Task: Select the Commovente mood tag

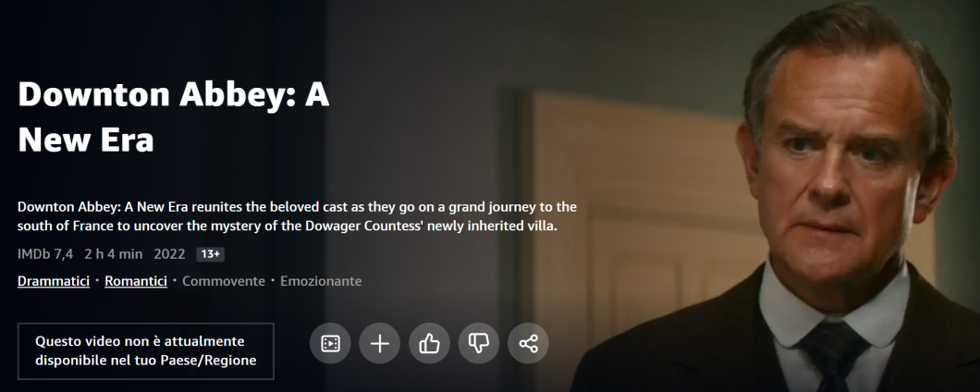Action: (224, 281)
